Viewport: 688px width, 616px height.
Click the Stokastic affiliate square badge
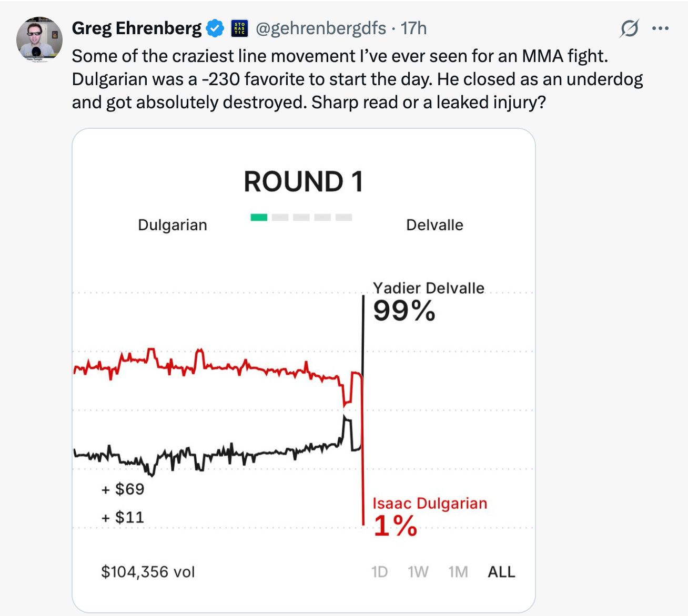[x=240, y=28]
